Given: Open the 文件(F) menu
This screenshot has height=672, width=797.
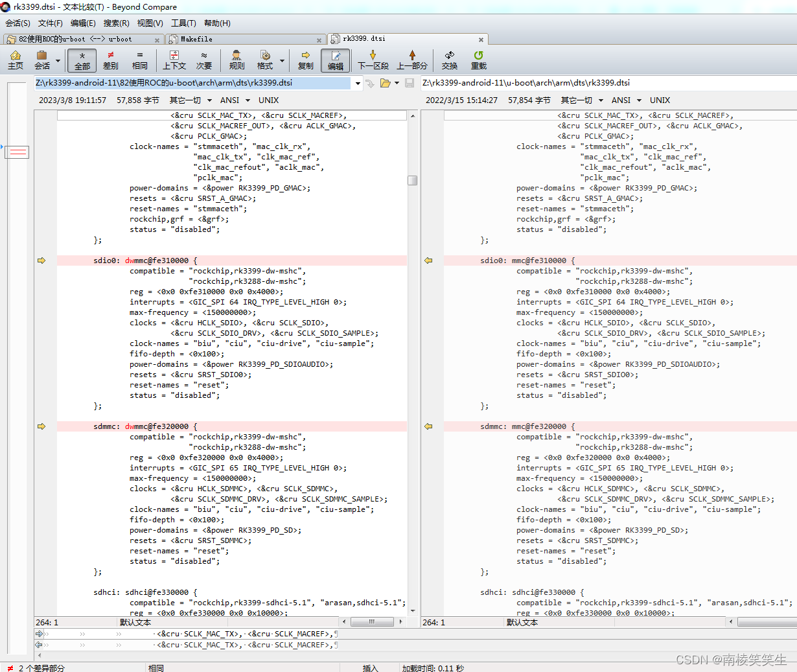Looking at the screenshot, I should (51, 23).
